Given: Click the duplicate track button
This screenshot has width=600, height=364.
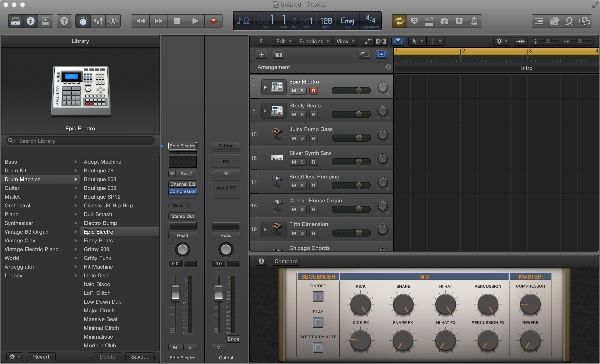Looking at the screenshot, I should 279,55.
